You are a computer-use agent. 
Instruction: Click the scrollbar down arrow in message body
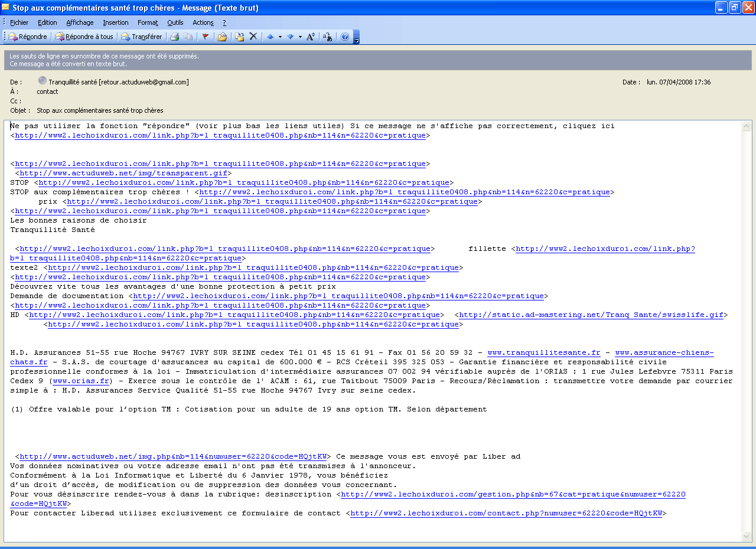click(747, 536)
